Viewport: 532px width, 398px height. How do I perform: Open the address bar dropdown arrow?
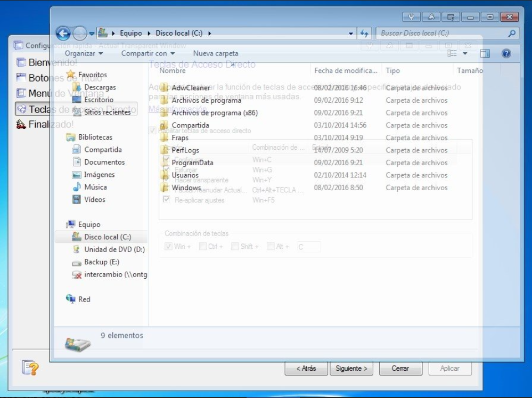pyautogui.click(x=350, y=33)
